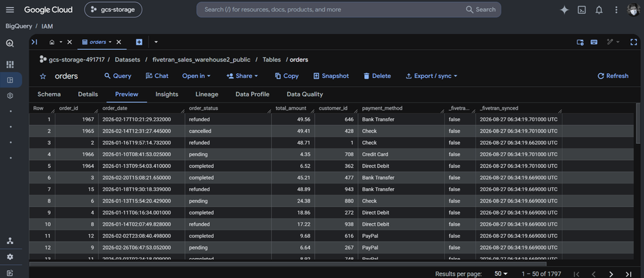Image resolution: width=644 pixels, height=278 pixels.
Task: Click the IAM breadcrumb link
Action: pos(47,26)
